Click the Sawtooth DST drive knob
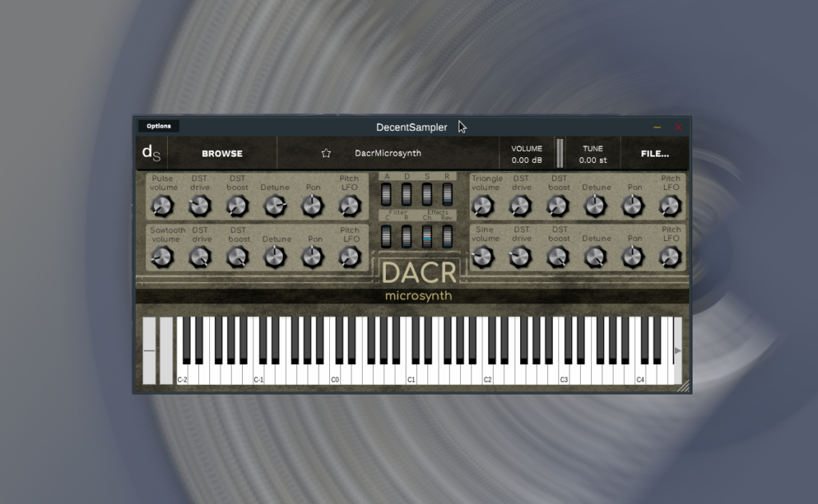 (200, 257)
